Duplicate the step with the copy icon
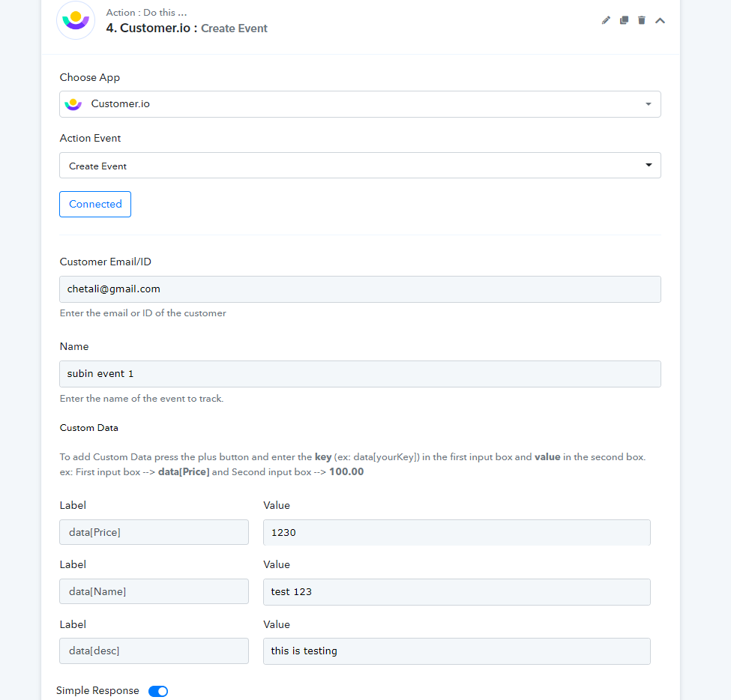This screenshot has width=731, height=700. click(x=624, y=20)
